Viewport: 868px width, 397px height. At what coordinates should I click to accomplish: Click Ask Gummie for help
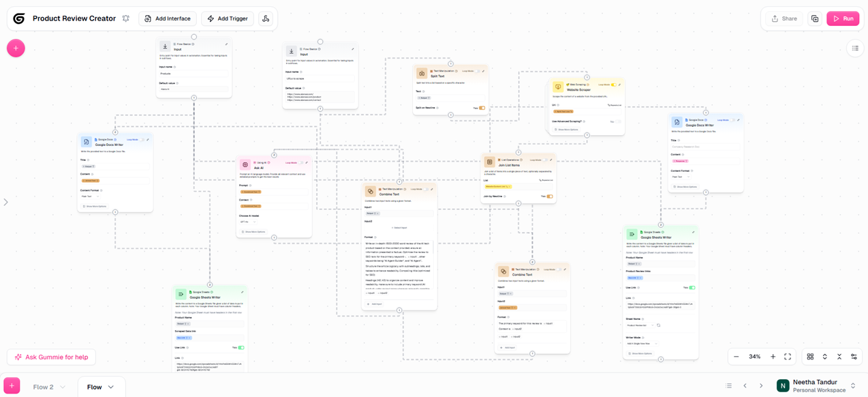coord(51,356)
